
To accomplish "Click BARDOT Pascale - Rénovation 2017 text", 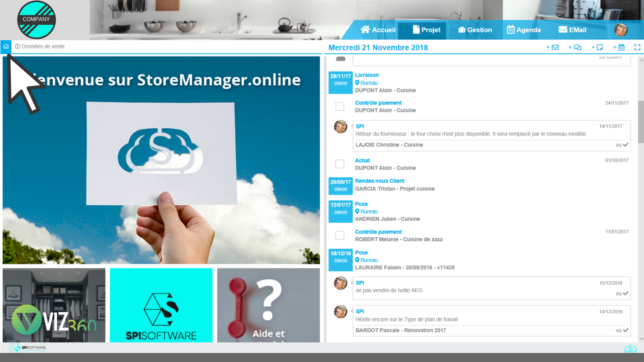I will [x=401, y=330].
